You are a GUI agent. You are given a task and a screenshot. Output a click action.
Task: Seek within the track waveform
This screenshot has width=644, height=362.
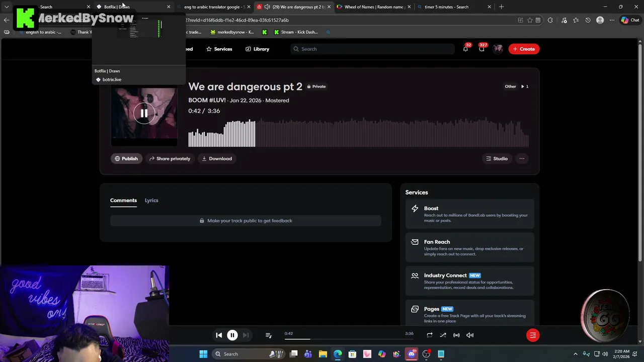tap(358, 133)
